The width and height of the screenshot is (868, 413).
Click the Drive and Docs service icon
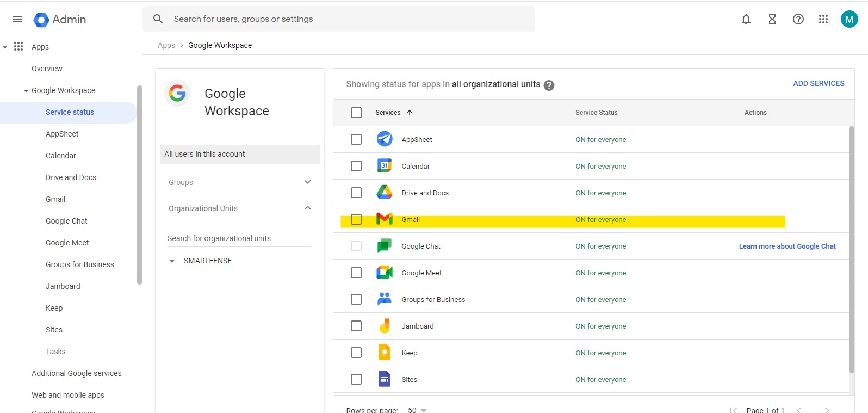click(385, 192)
